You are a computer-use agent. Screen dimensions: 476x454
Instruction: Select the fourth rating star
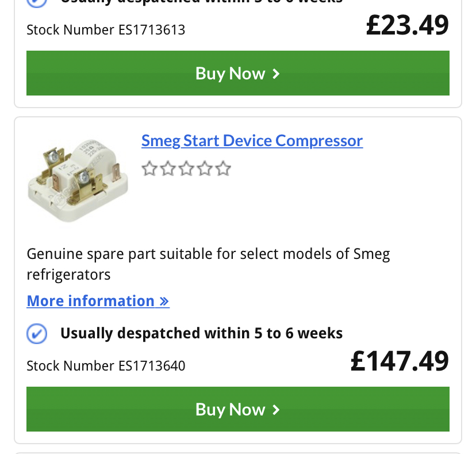coord(205,169)
